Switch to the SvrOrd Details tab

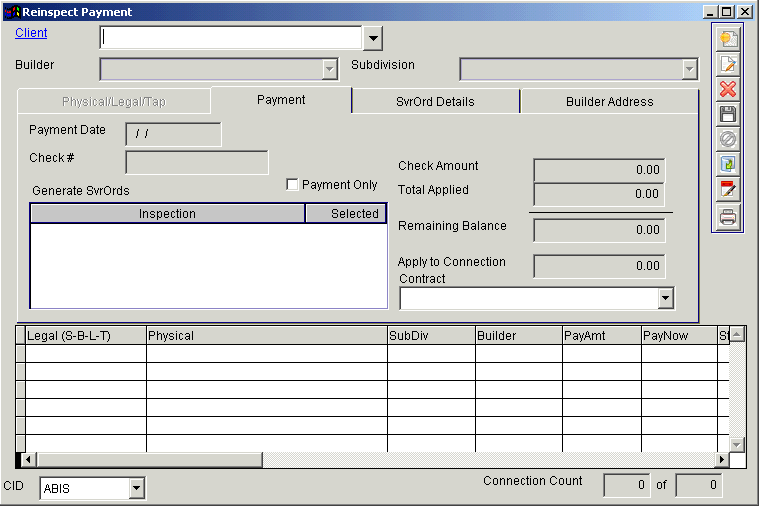click(435, 102)
